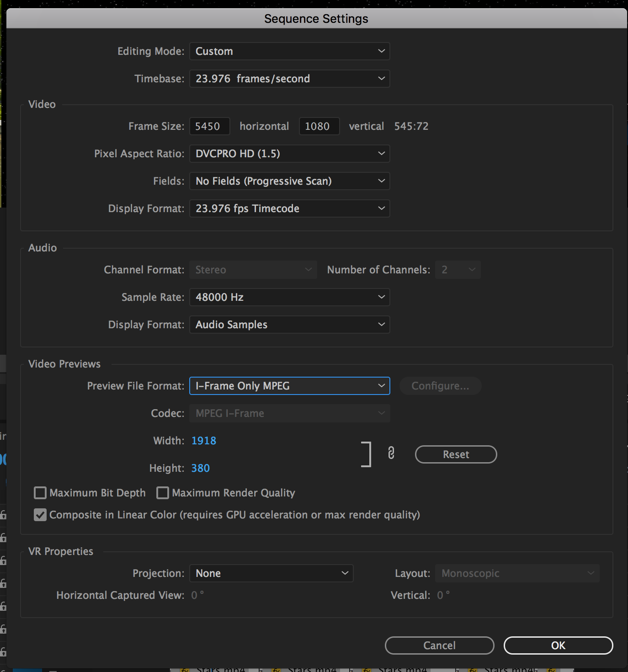The width and height of the screenshot is (628, 672).
Task: Click the Horizontal Captured View value
Action: [197, 595]
